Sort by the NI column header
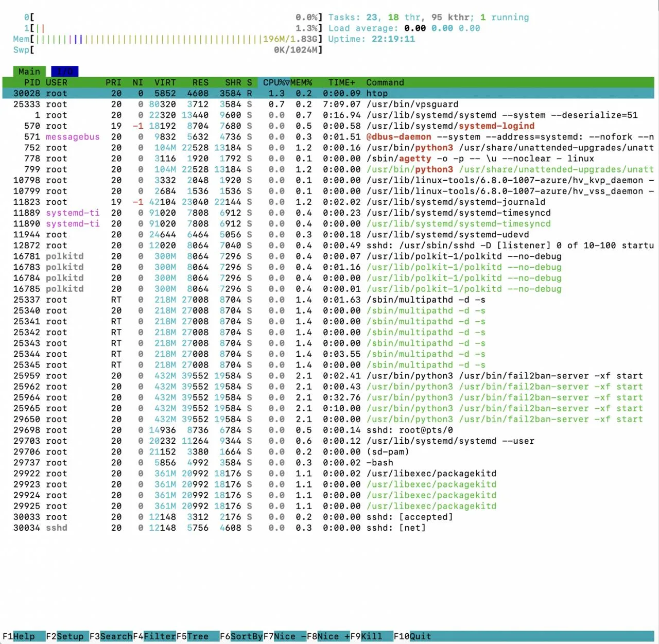Image resolution: width=659 pixels, height=644 pixels. (x=138, y=82)
